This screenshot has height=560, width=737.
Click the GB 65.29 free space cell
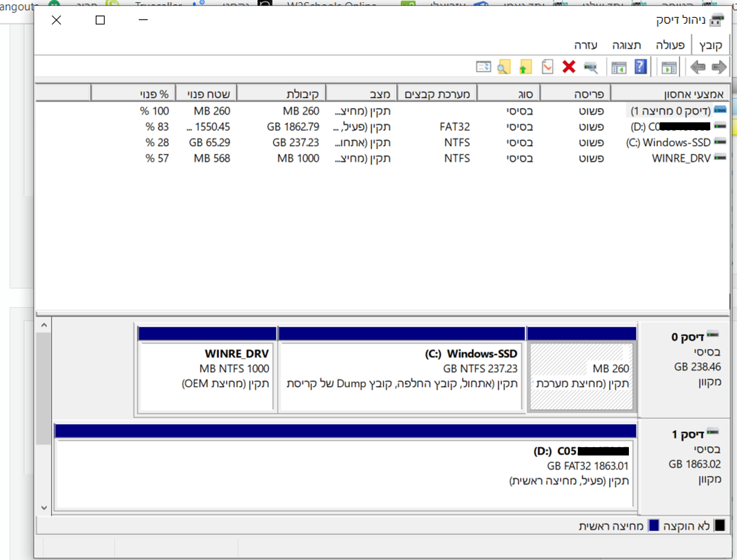click(x=210, y=143)
